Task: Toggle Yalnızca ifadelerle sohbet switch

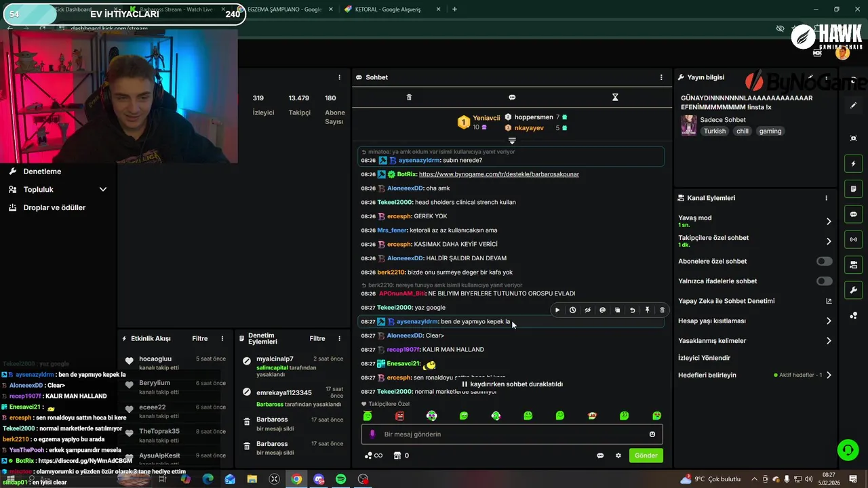Action: click(x=825, y=281)
